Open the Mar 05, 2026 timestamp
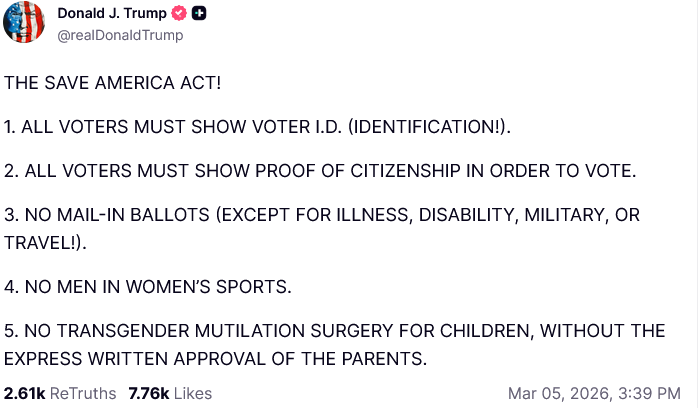698x408 pixels. coord(559,394)
